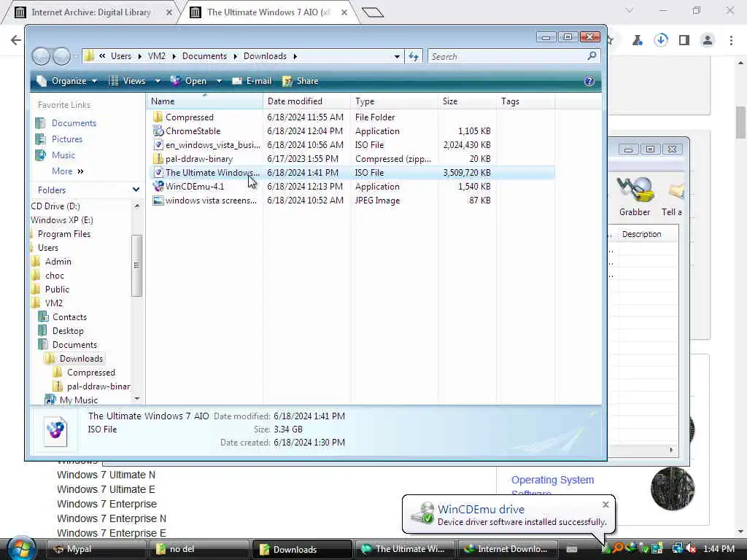
Task: Switch to no del taskbar button
Action: click(198, 549)
